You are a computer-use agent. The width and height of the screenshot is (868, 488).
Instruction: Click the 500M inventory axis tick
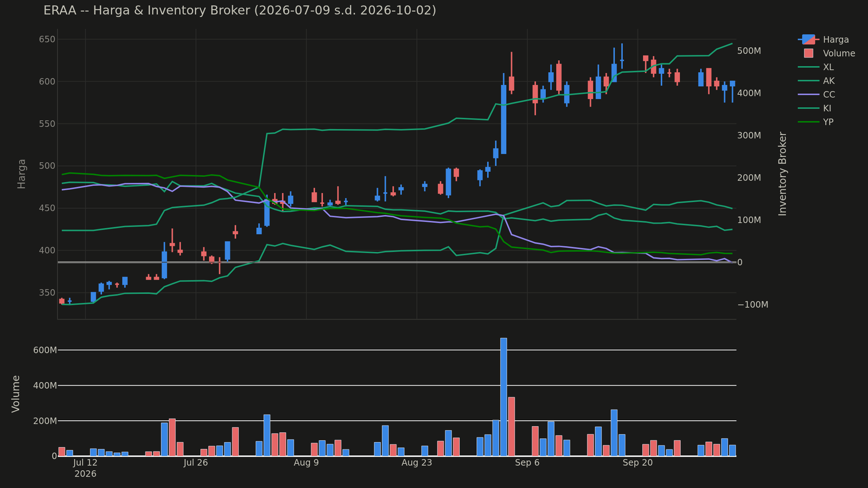749,51
